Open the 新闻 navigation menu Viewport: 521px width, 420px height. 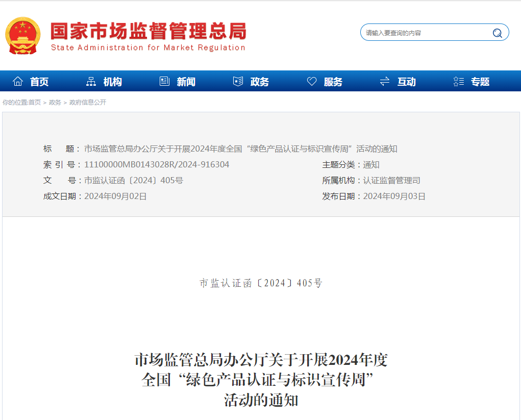click(x=186, y=82)
